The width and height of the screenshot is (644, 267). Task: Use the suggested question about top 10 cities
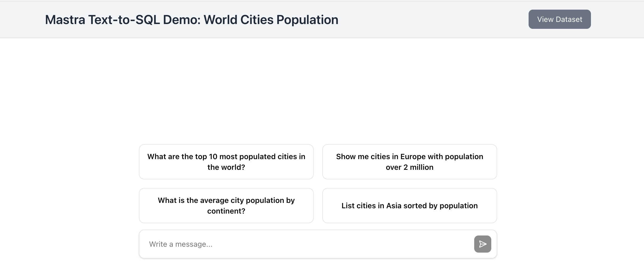click(226, 162)
